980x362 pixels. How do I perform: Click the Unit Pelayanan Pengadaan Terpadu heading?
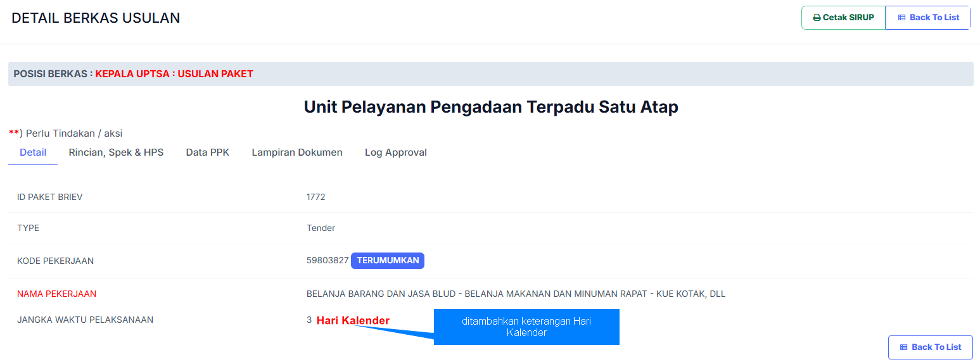tap(491, 107)
